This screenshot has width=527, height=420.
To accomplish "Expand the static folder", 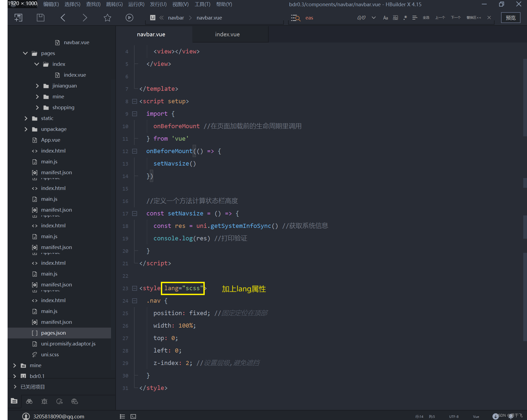I will tap(26, 118).
